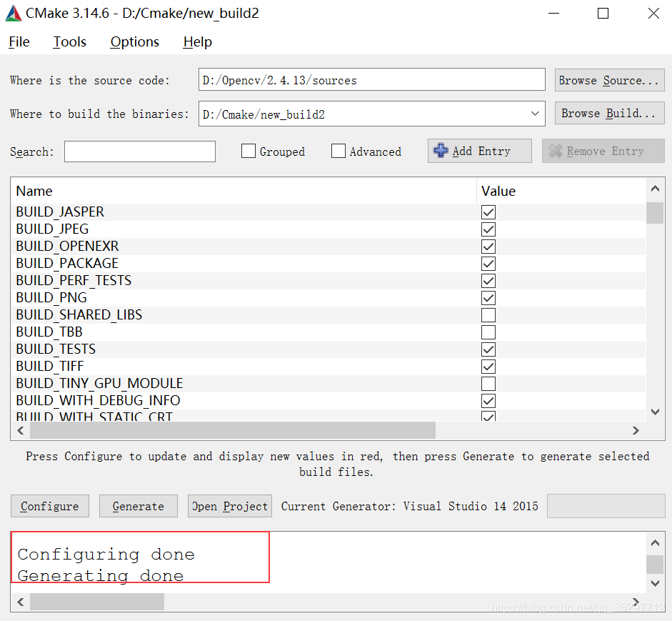This screenshot has width=672, height=621.
Task: Click the CMake logo in the title bar
Action: click(14, 14)
